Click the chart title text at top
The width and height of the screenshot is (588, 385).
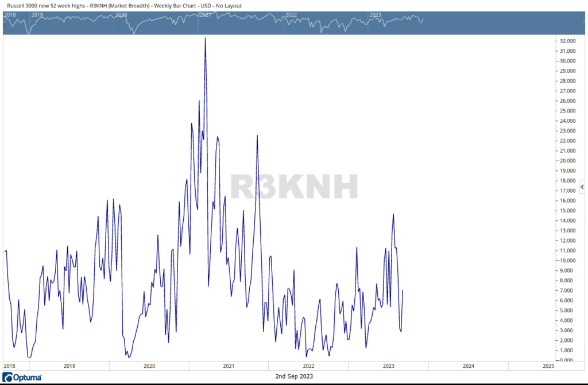123,6
